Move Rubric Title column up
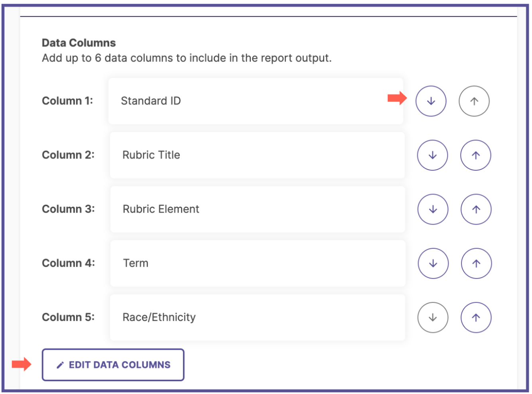This screenshot has width=532, height=394. click(x=475, y=155)
